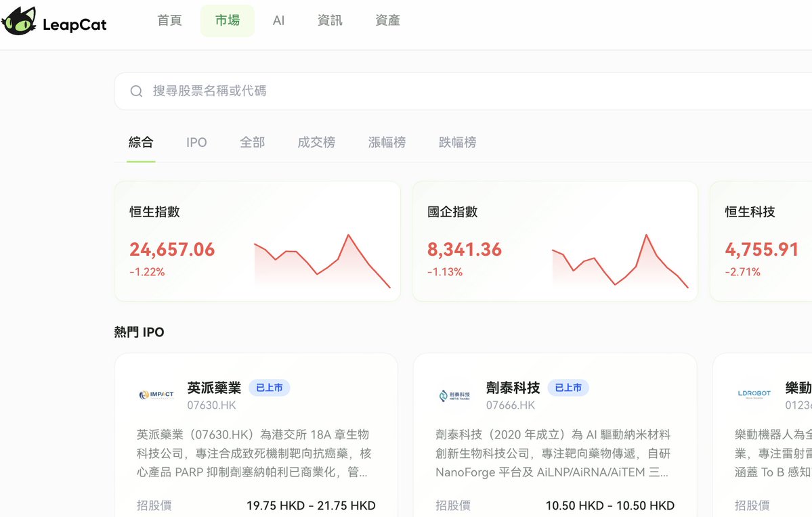This screenshot has height=517, width=812.
Task: Open the AI navigation item
Action: click(278, 21)
